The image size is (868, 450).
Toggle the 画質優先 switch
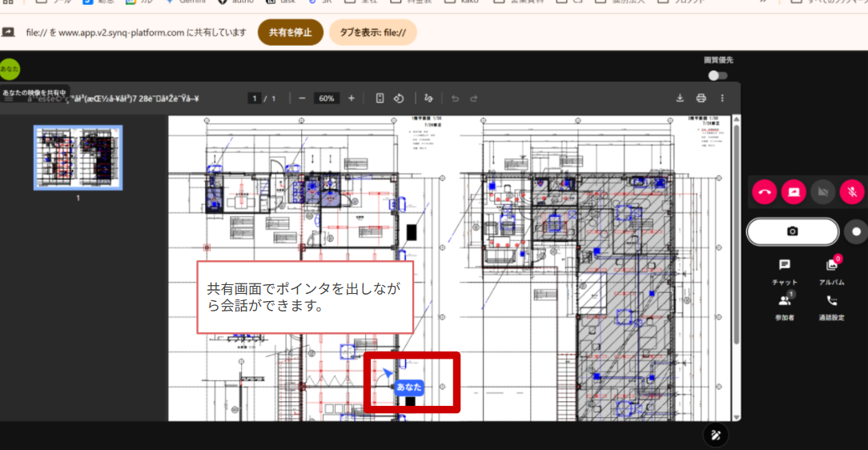coord(718,76)
